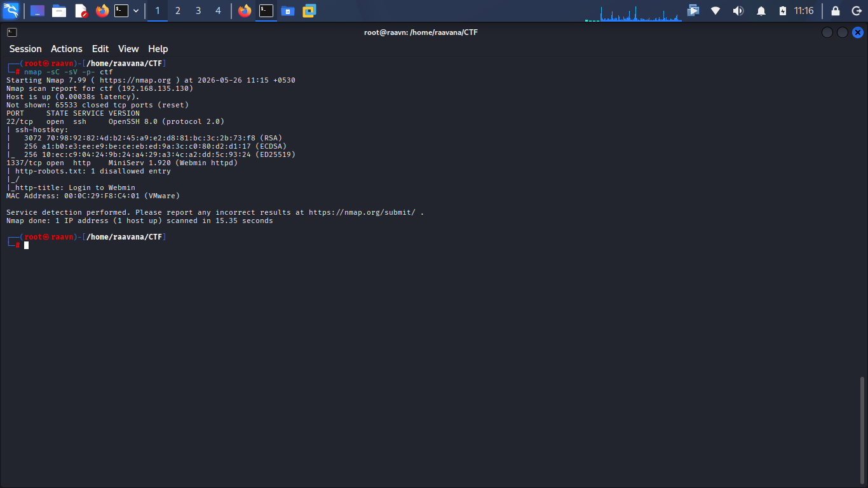868x488 pixels.
Task: Click the '1337/tcp open http' line
Action: [x=122, y=163]
